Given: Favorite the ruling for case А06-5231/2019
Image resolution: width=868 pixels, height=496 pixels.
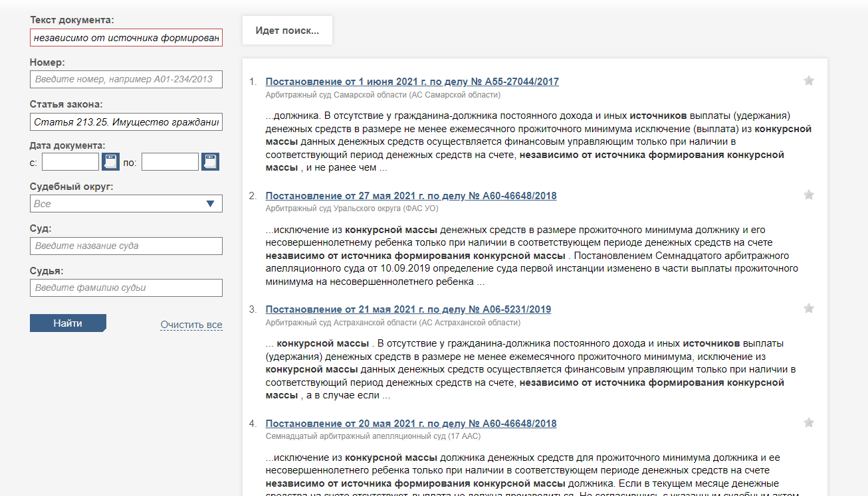Looking at the screenshot, I should pos(809,309).
